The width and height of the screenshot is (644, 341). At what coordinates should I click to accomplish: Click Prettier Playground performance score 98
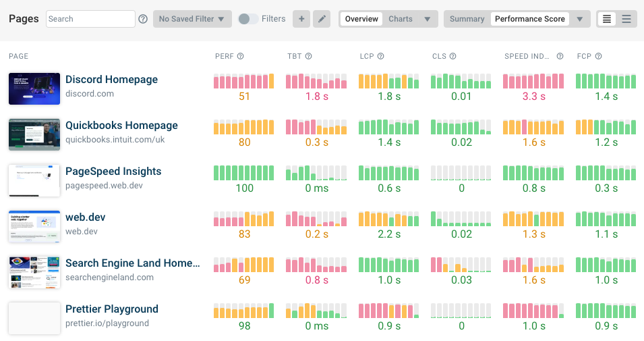244,326
